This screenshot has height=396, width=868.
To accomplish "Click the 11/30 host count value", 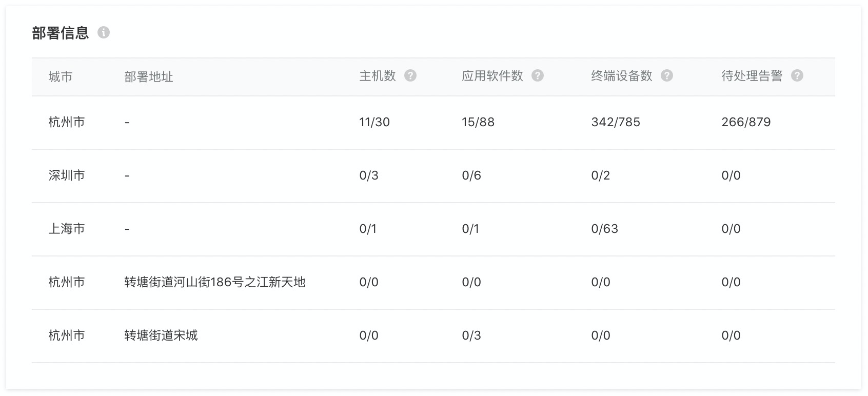I will [374, 122].
